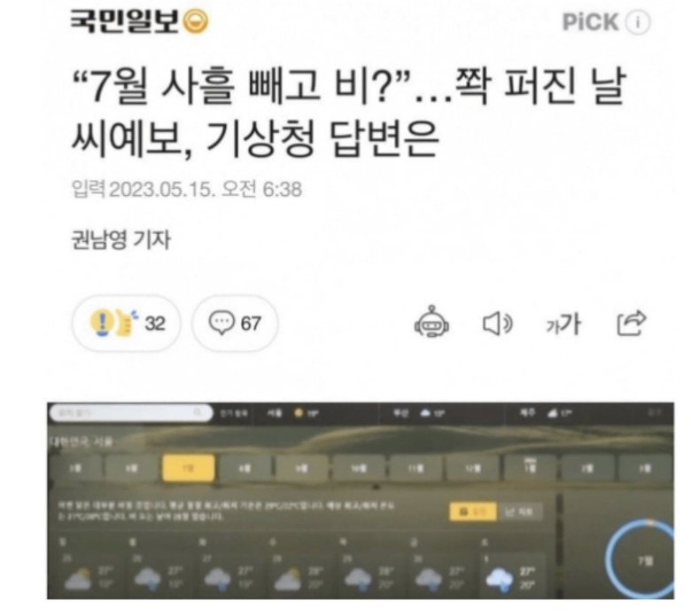This screenshot has width=691, height=616.
Task: Click the search field in weather screenshot
Action: click(x=131, y=413)
